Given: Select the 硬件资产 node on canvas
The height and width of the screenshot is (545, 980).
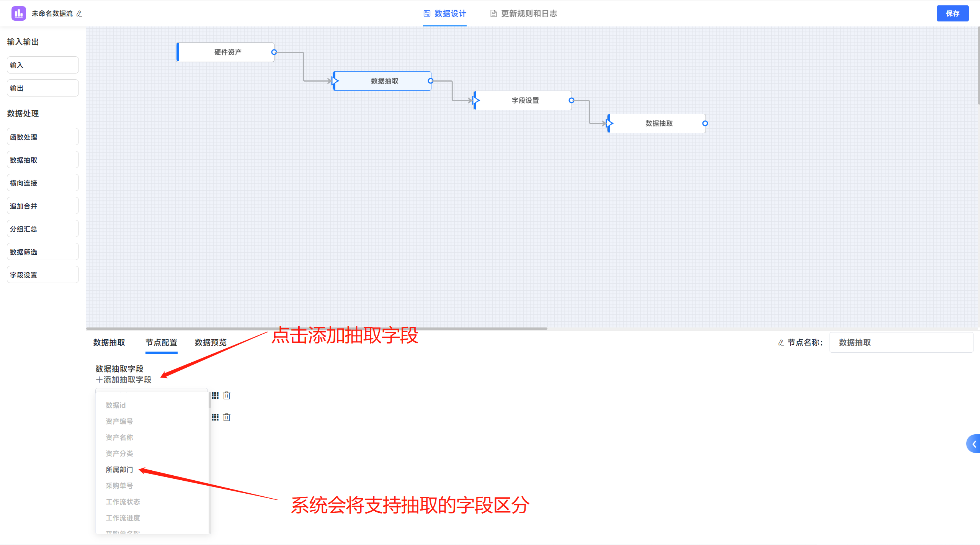Looking at the screenshot, I should click(x=225, y=52).
